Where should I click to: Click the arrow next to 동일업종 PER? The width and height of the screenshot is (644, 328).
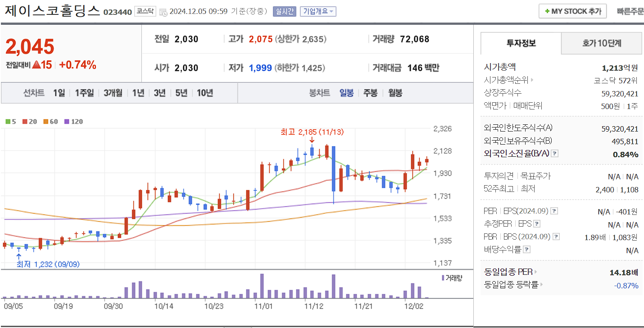(x=536, y=272)
